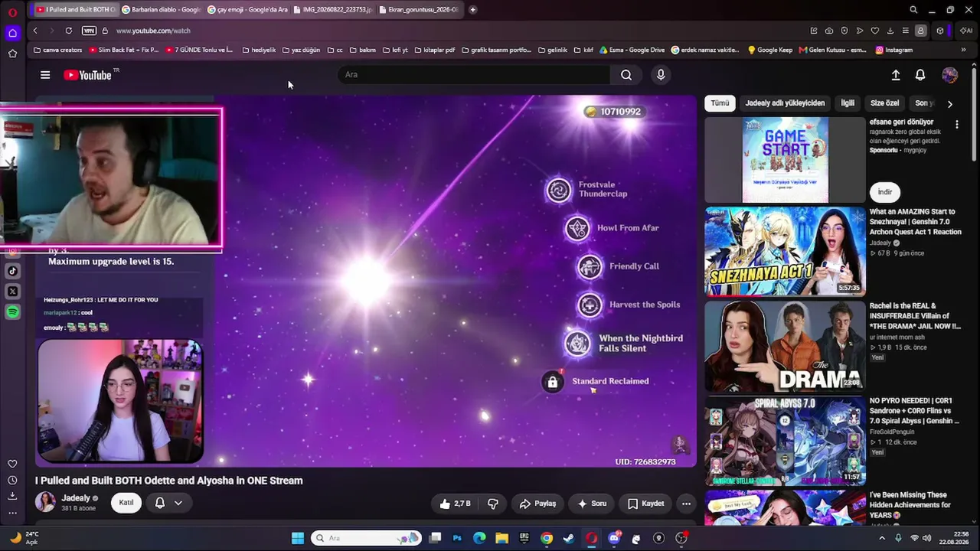Screen dimensions: 980x551
Task: Show hidden bookmarks with double chevron
Action: (963, 50)
